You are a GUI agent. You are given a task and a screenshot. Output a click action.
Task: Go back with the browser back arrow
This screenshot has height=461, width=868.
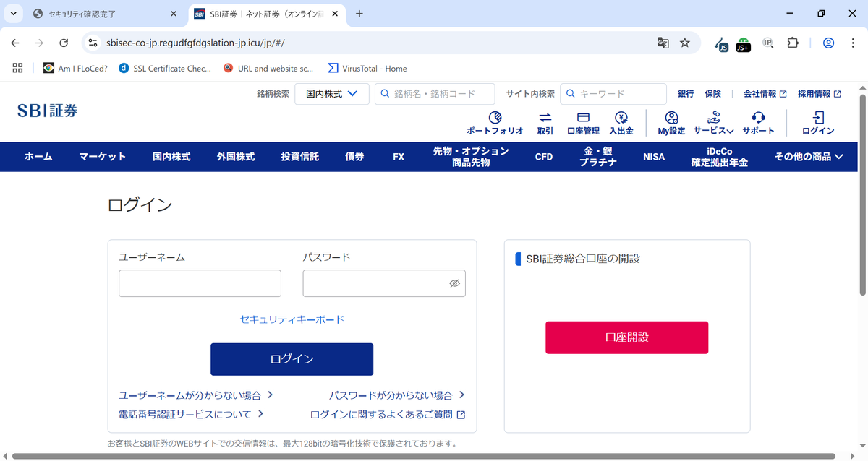(15, 43)
